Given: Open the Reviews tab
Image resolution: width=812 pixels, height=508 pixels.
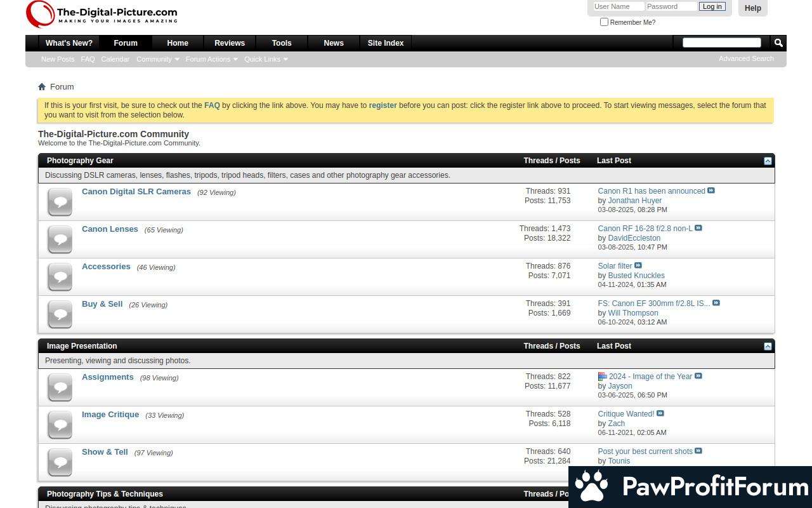Looking at the screenshot, I should 230,43.
